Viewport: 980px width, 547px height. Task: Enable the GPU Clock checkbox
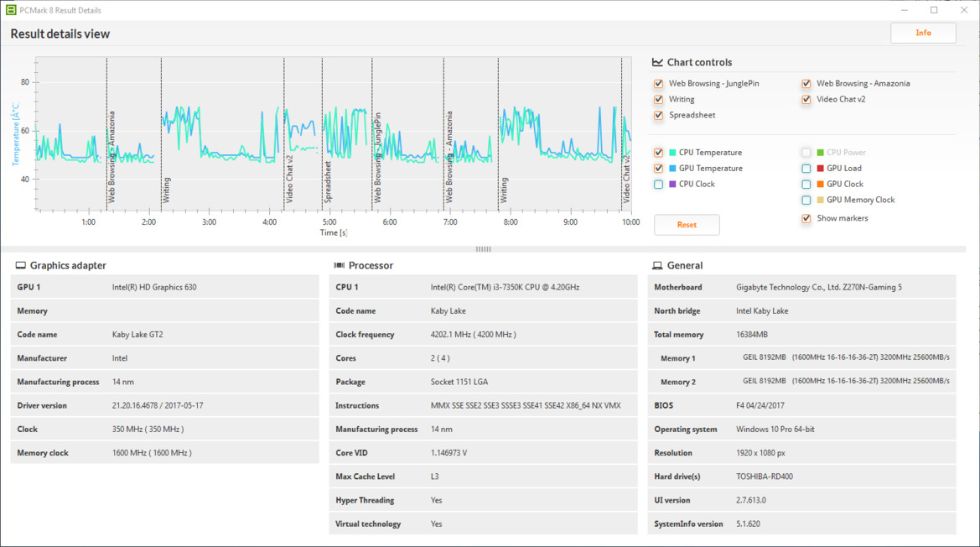[806, 185]
